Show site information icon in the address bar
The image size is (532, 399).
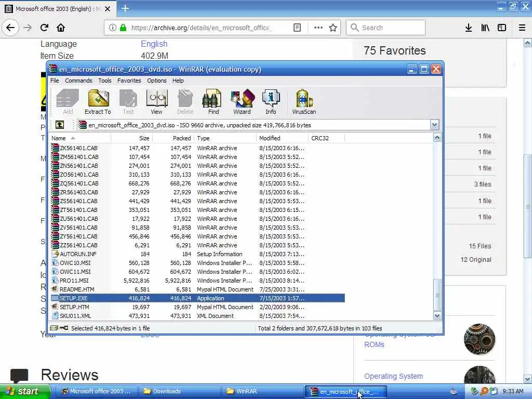[112, 28]
